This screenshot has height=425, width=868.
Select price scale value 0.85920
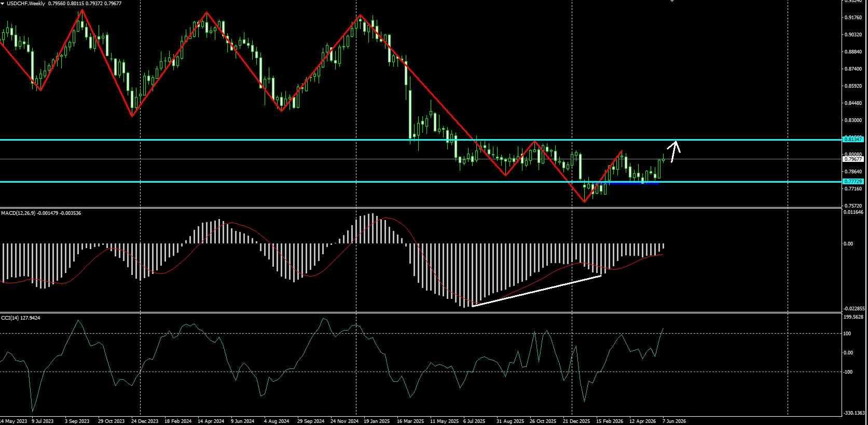click(853, 86)
